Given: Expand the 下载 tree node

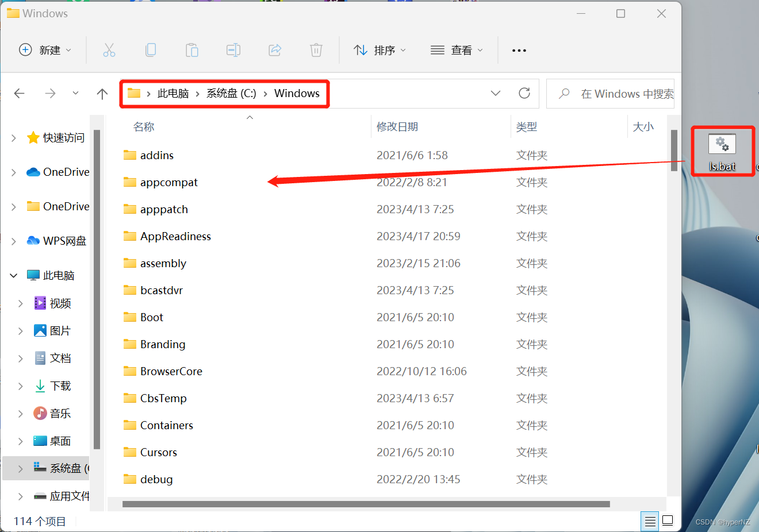Looking at the screenshot, I should (x=21, y=386).
